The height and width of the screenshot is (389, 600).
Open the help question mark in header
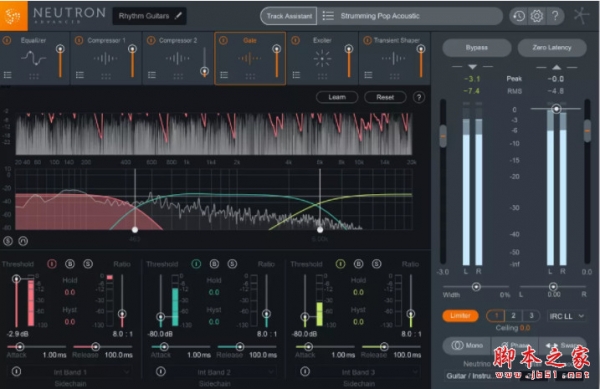point(555,16)
